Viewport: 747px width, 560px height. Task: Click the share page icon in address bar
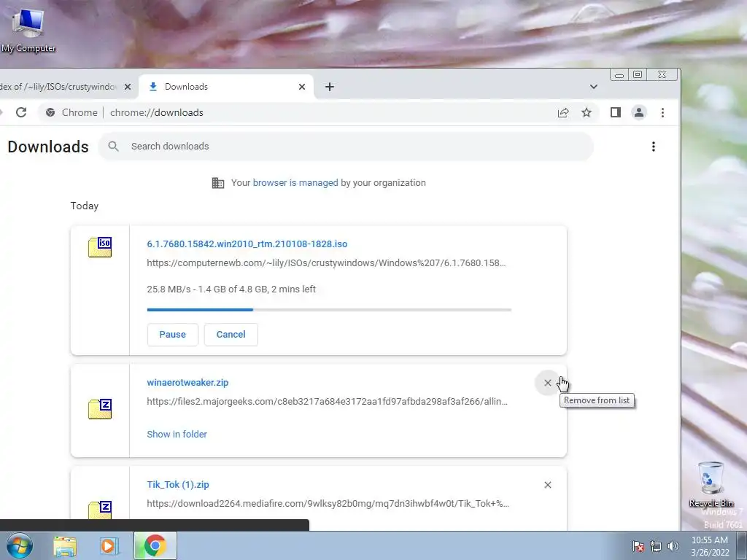coord(563,112)
